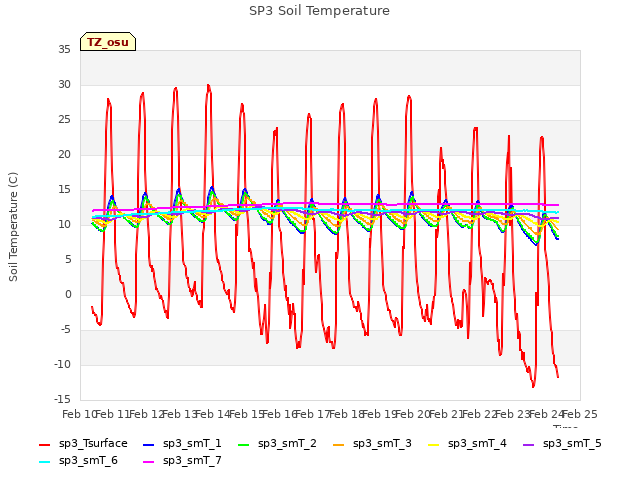Click the sp3_smT_1 legend label text
640x480 pixels.
(192, 444)
